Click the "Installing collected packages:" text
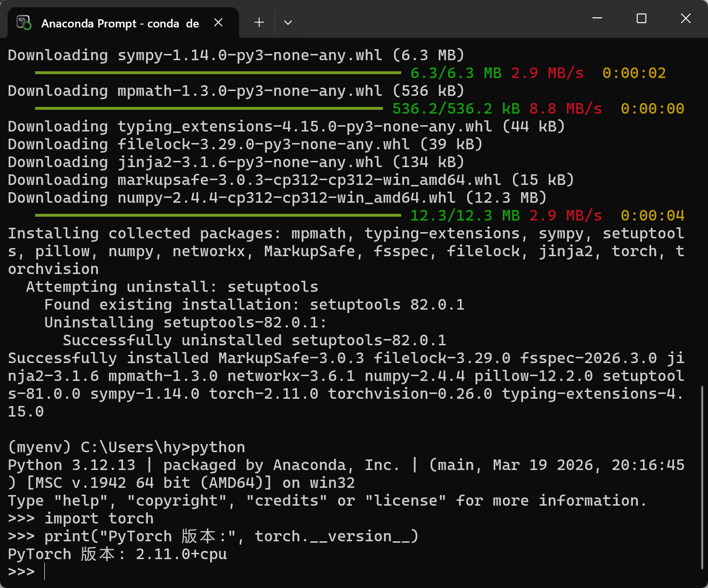Viewport: 708px width, 588px height. 144,234
